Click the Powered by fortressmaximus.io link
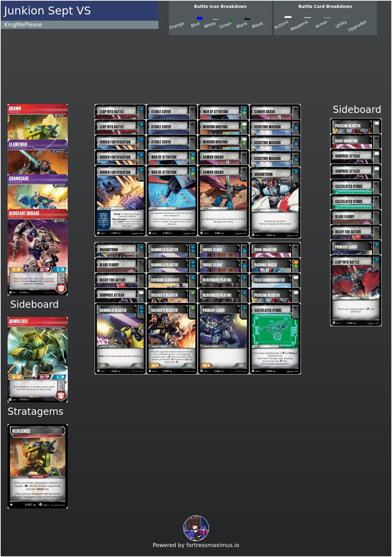Screen dimensions: 392x557 click(196, 545)
